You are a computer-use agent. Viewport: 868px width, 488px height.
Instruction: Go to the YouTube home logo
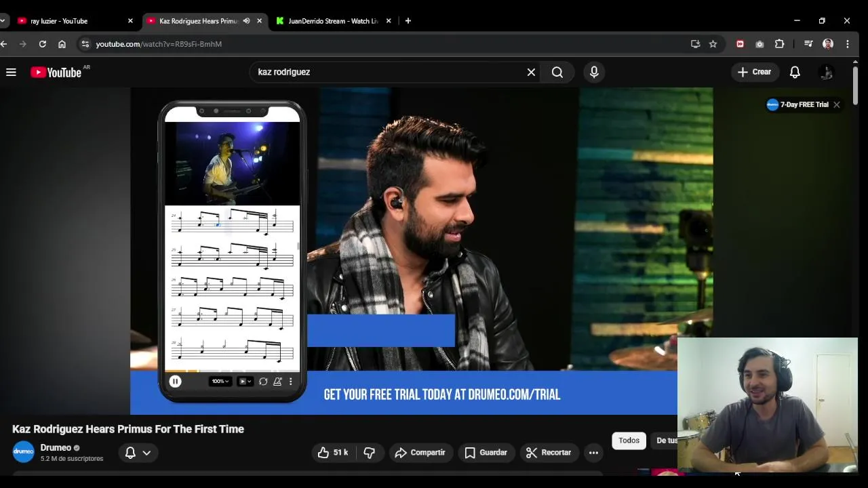(x=56, y=72)
